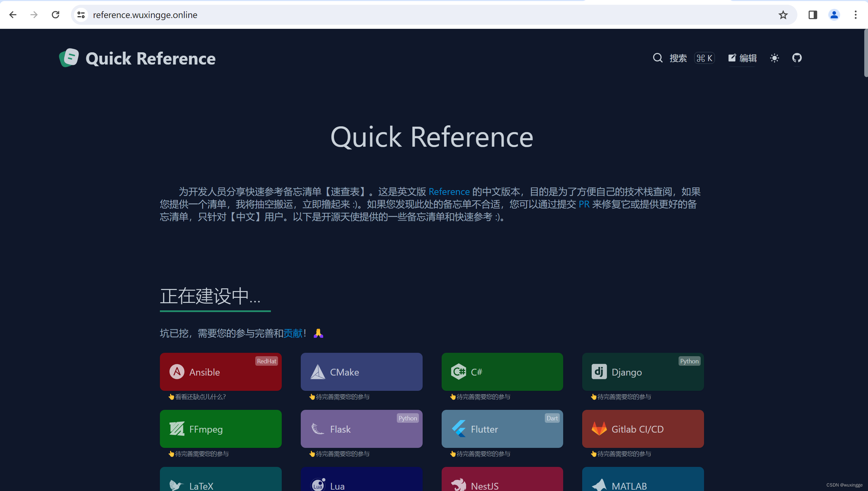Open the Chrome profile avatar
The width and height of the screenshot is (868, 491).
point(834,15)
